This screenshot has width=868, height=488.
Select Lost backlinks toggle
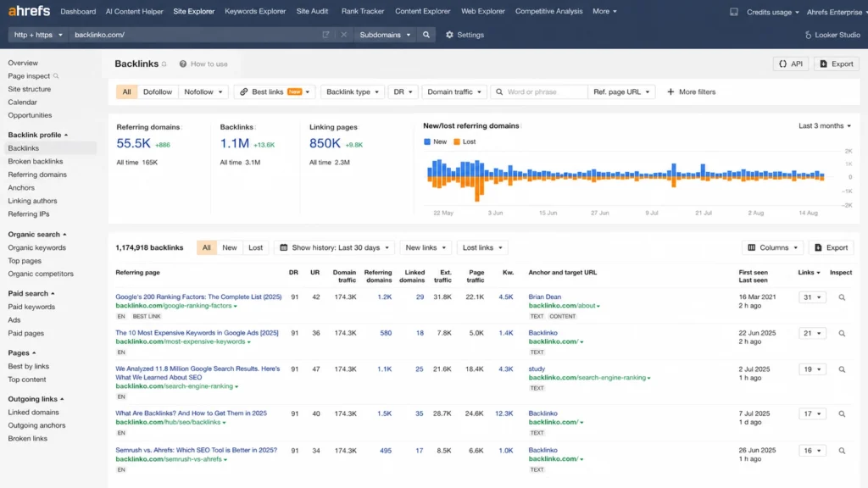(x=255, y=247)
